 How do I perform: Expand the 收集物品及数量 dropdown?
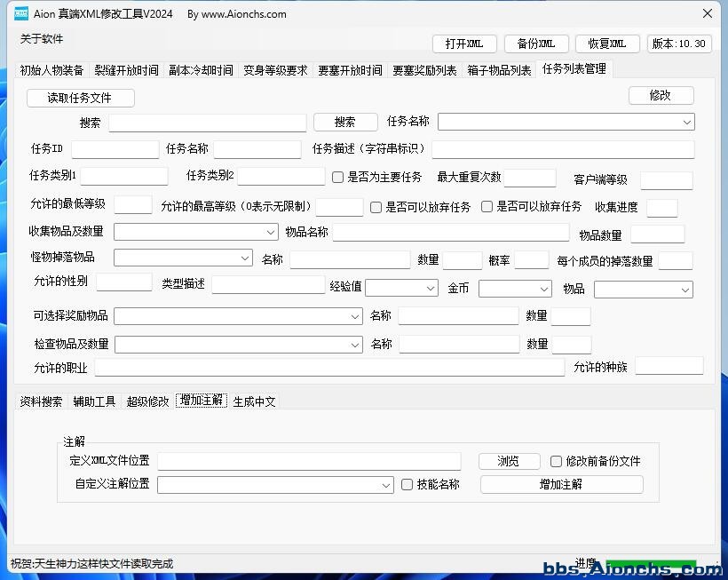(x=196, y=232)
